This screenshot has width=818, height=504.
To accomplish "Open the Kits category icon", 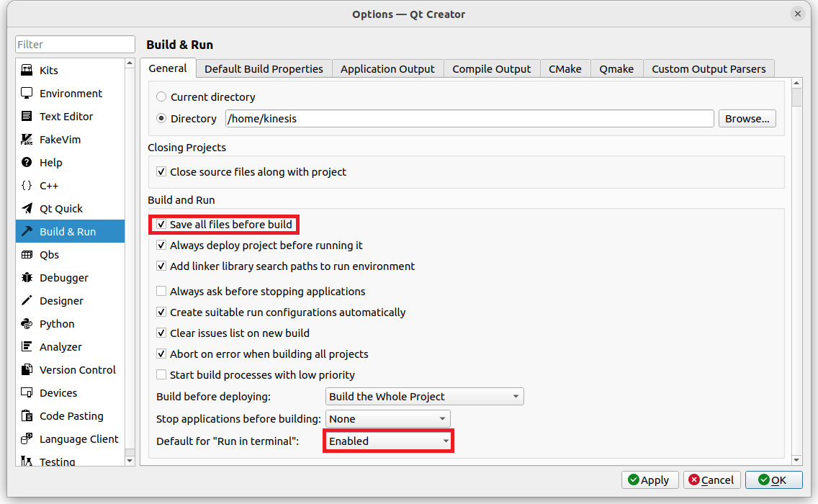I will 27,70.
